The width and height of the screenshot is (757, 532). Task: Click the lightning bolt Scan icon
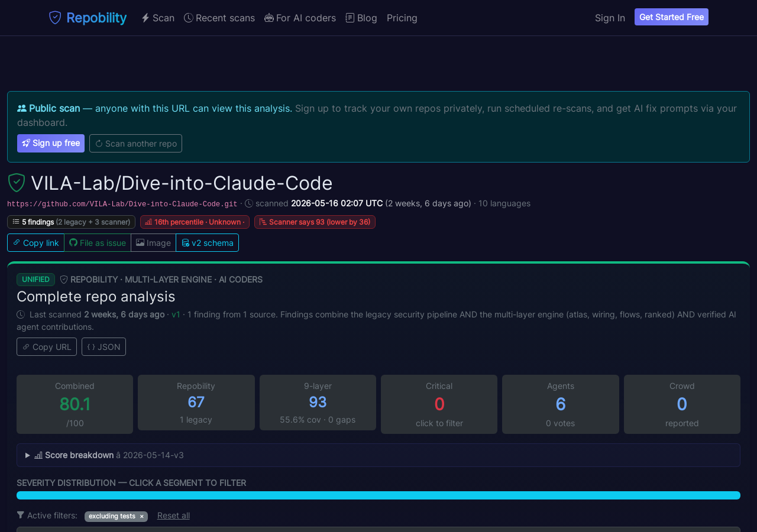point(145,18)
